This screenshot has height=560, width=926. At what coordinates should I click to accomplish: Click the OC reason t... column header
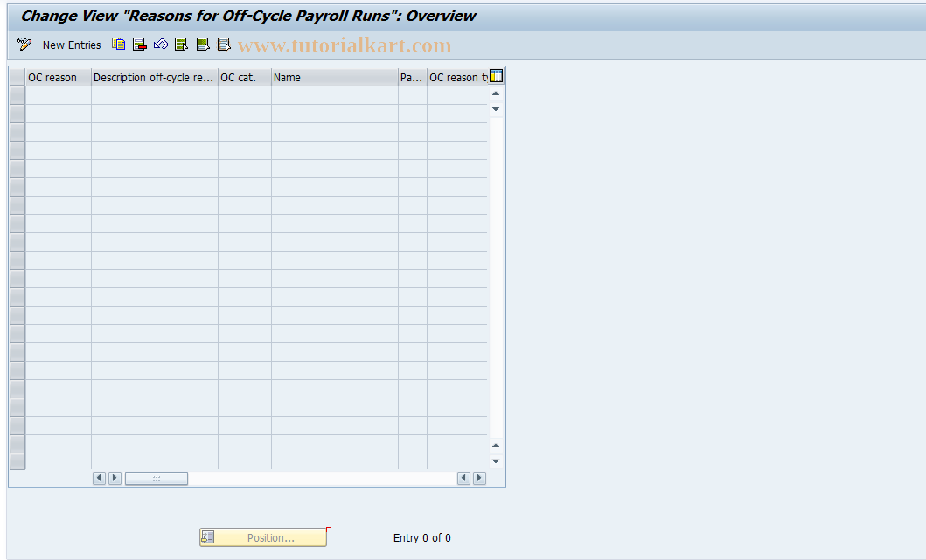tap(458, 77)
